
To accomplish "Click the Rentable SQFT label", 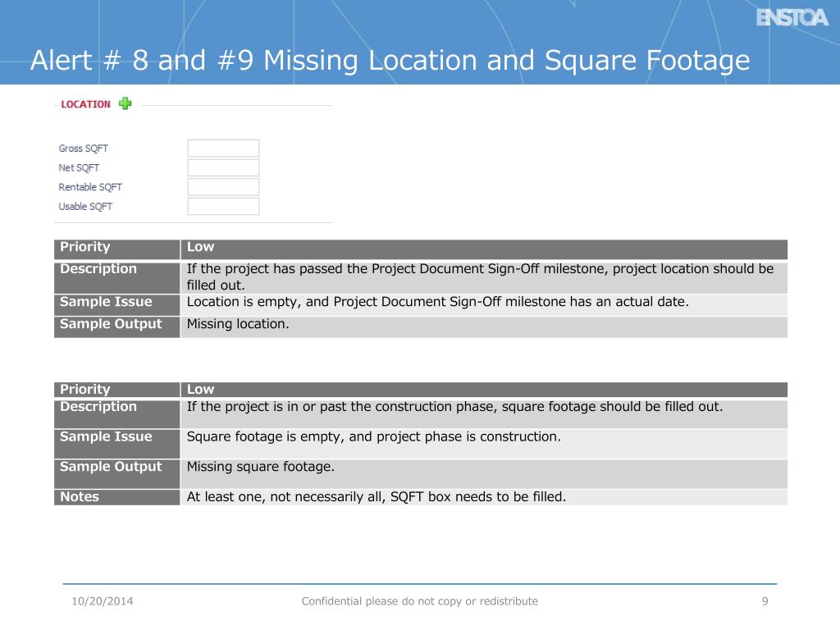I will pos(90,187).
